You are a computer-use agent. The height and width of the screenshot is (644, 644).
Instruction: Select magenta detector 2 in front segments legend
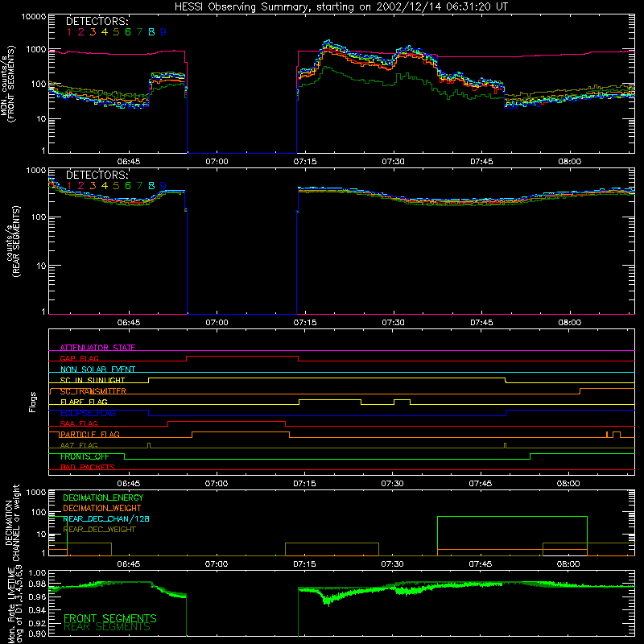pyautogui.click(x=81, y=32)
